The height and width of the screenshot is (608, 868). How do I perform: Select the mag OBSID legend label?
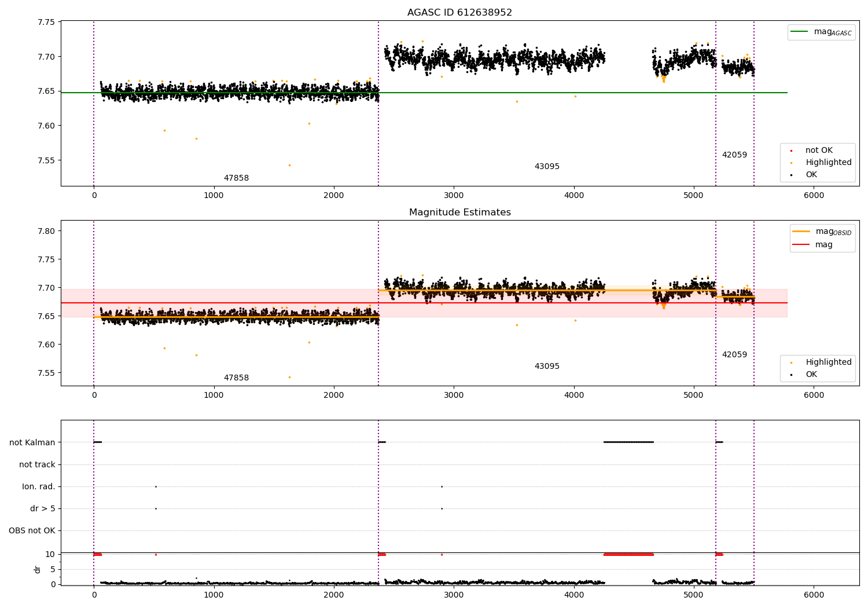click(x=833, y=232)
